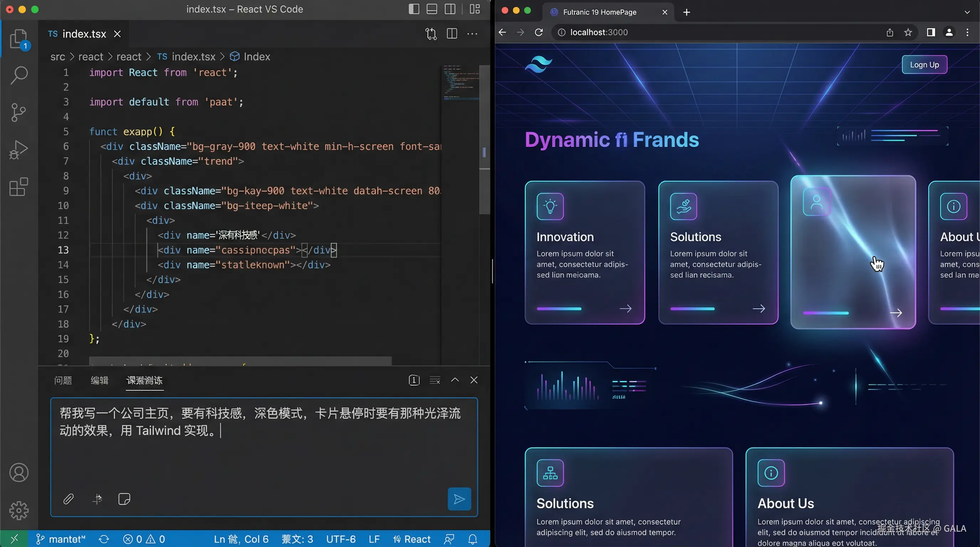
Task: Select the index.tsx editor tab
Action: coord(84,34)
